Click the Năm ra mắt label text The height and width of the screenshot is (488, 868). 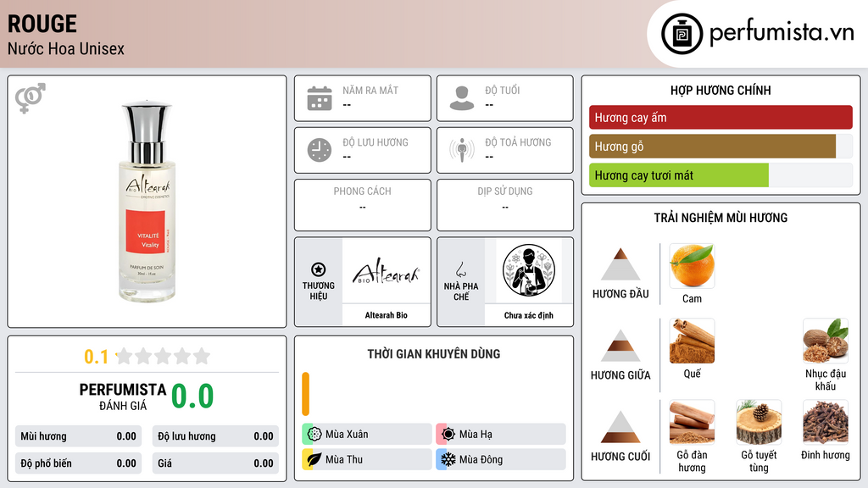pos(370,90)
